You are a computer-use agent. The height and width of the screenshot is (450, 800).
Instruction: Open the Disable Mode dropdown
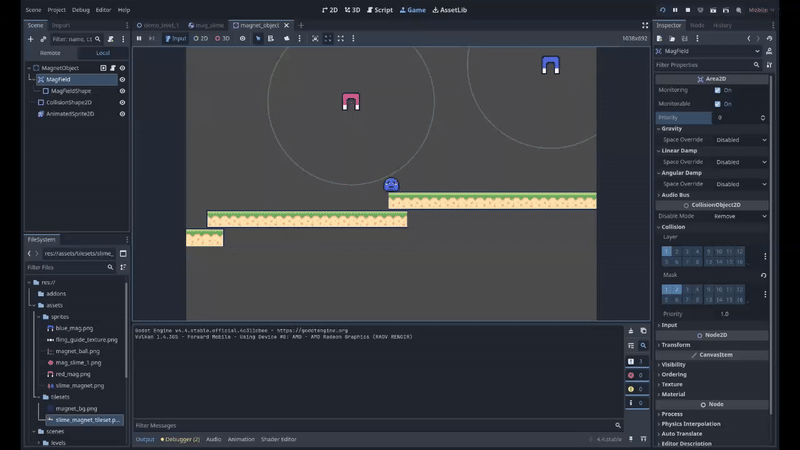(741, 216)
